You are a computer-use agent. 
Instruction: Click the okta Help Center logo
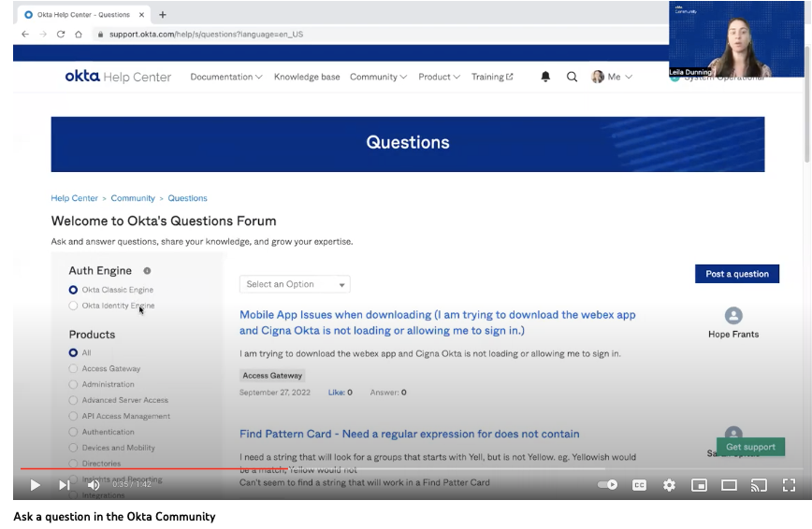[x=118, y=77]
